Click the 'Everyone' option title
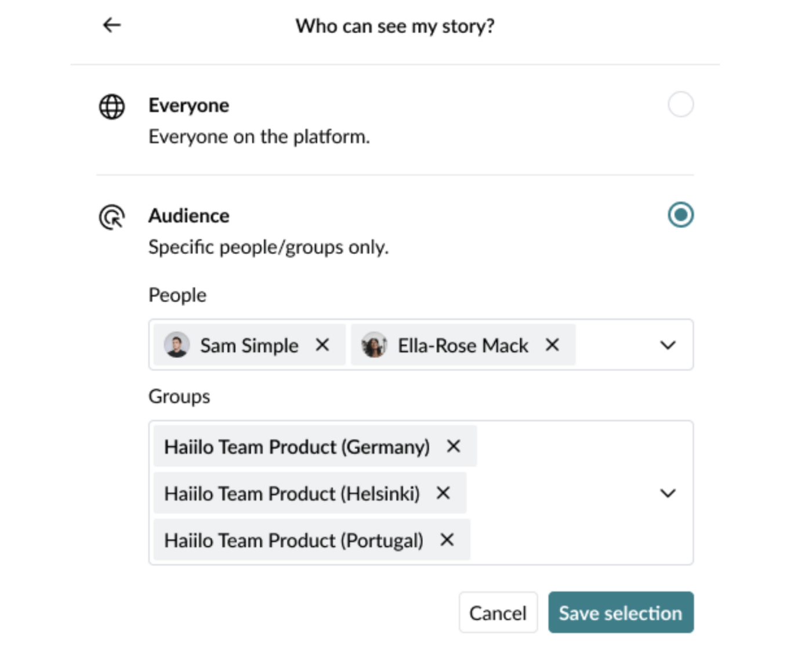 click(x=188, y=106)
